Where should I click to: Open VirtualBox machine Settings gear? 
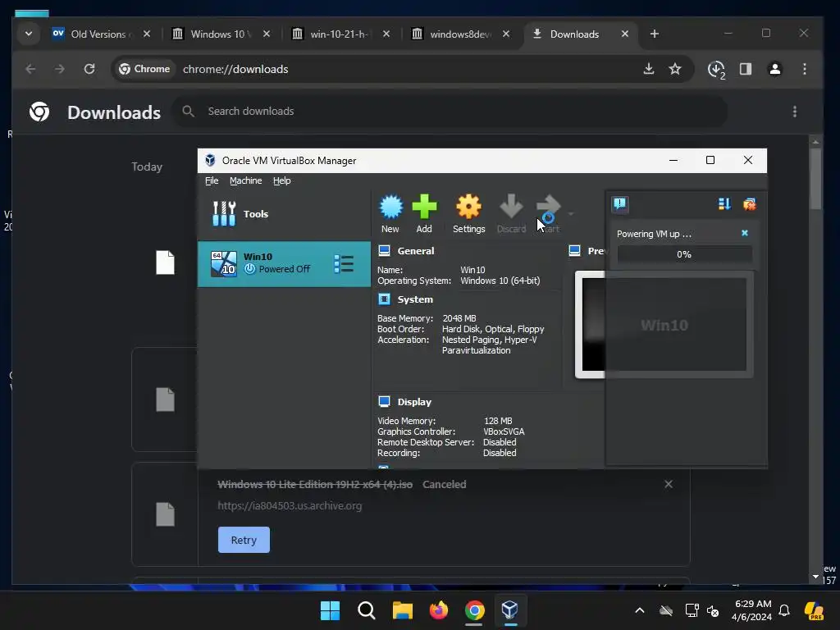tap(468, 214)
